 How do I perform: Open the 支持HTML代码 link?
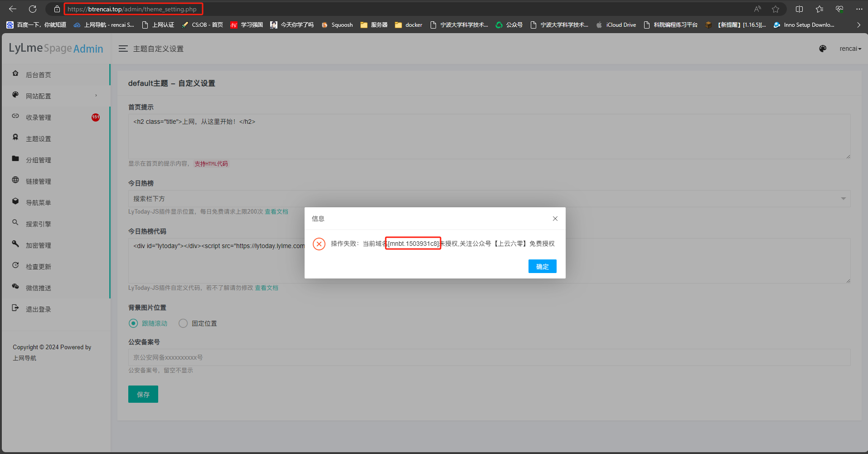211,163
